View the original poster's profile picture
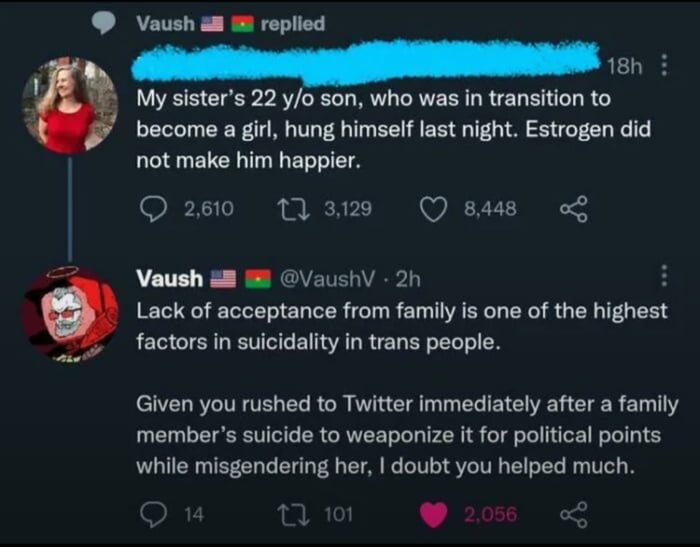 pyautogui.click(x=70, y=104)
